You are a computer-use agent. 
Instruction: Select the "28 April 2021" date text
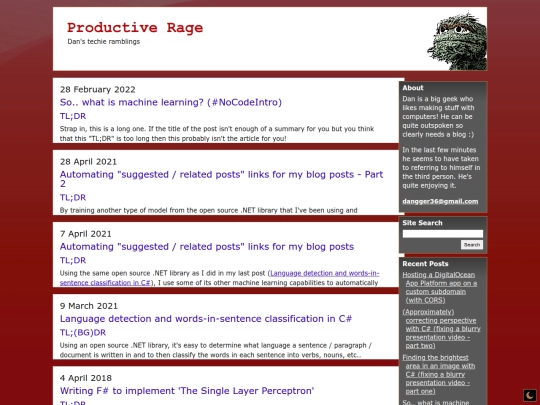(88, 162)
